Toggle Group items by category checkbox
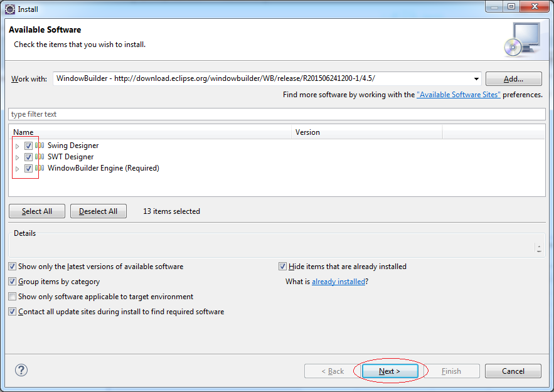 pos(13,282)
